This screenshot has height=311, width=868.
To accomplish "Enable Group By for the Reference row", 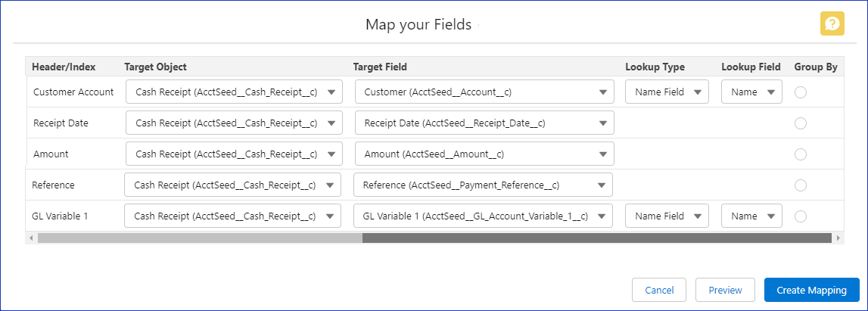I will point(801,185).
